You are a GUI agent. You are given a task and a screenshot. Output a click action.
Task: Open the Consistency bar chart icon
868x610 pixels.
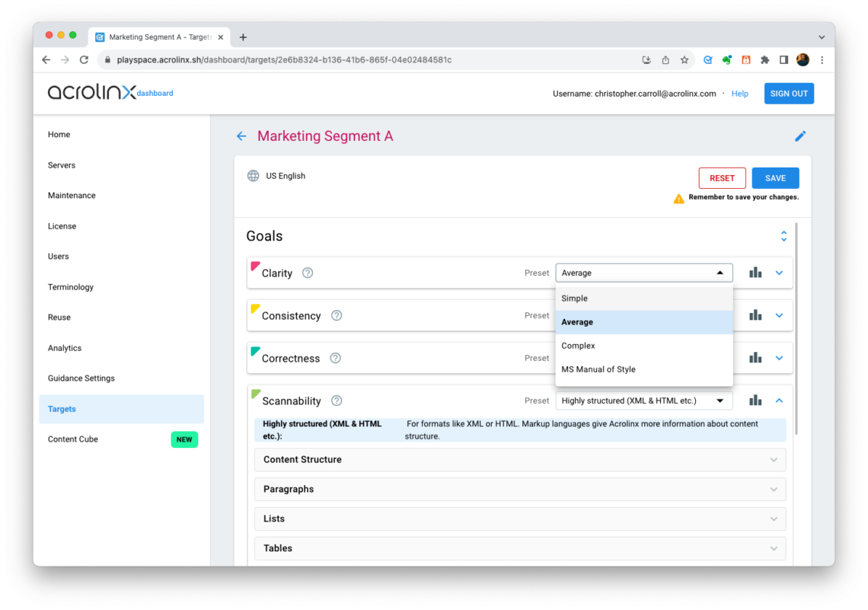tap(755, 315)
